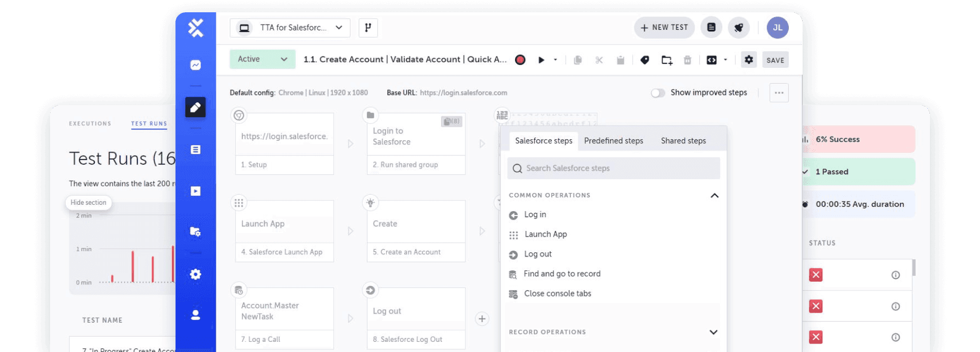Click the code embed icon in toolbar
Screen dimensions: 980x352
pos(712,60)
